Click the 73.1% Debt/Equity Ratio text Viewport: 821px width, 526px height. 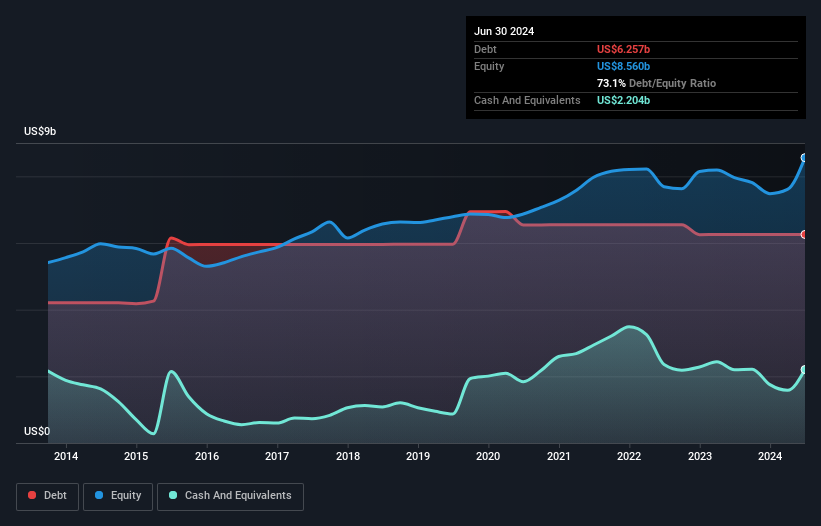click(x=656, y=83)
